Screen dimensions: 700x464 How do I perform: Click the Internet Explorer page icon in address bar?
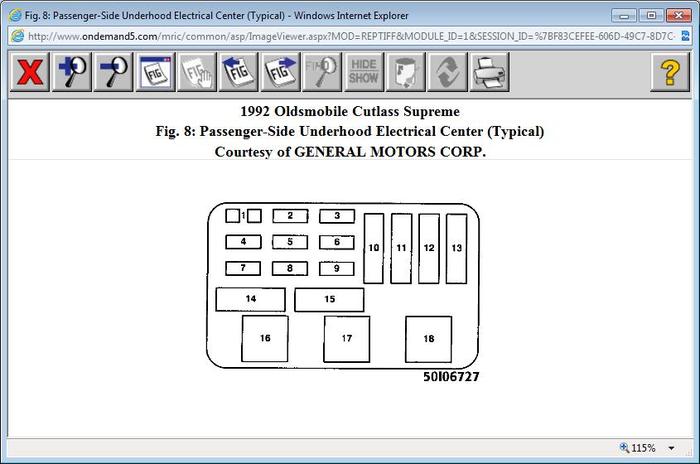(18, 36)
